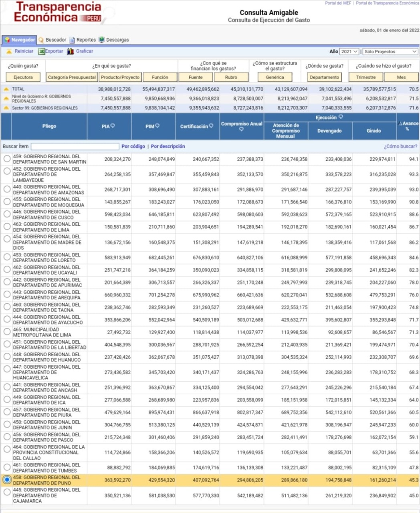420x513 pixels.
Task: Click the Certificación help bubble icon
Action: (x=211, y=126)
